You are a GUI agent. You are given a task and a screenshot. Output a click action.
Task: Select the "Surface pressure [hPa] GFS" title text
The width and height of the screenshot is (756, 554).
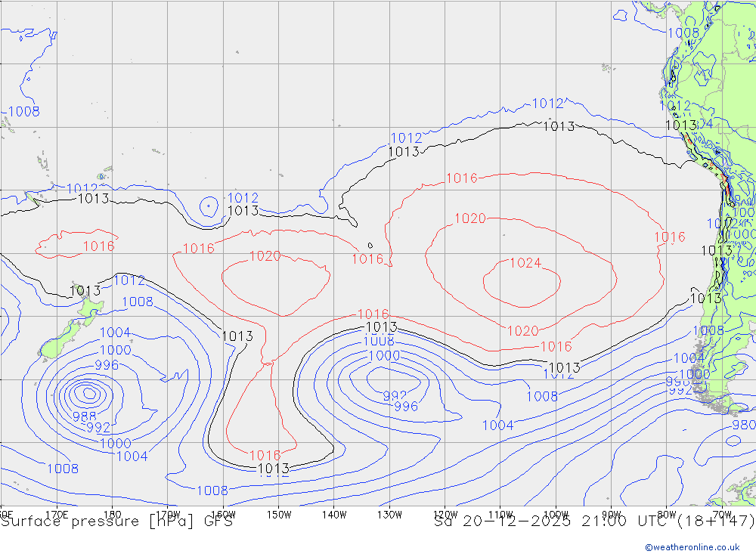(116, 522)
